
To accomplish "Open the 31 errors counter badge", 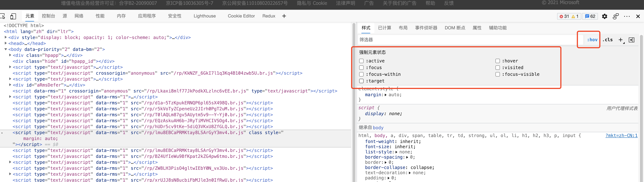I will pos(564,16).
